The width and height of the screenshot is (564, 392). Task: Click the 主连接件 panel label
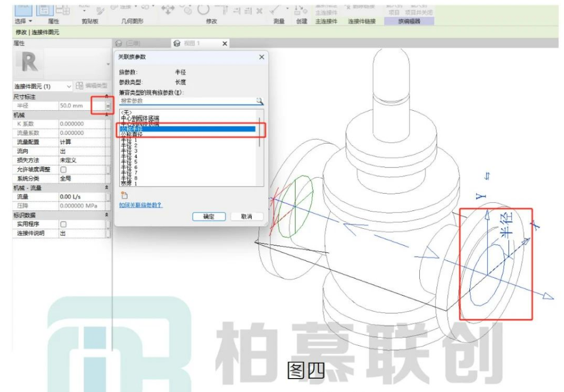(326, 21)
